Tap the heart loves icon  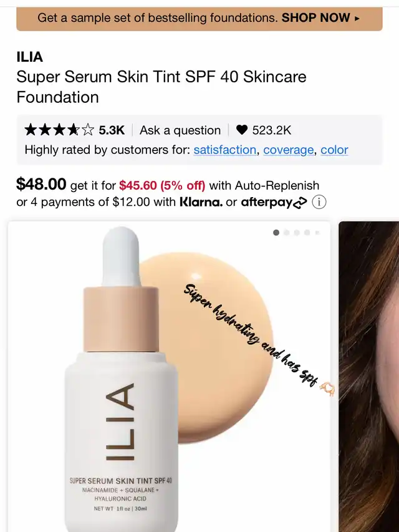[241, 130]
